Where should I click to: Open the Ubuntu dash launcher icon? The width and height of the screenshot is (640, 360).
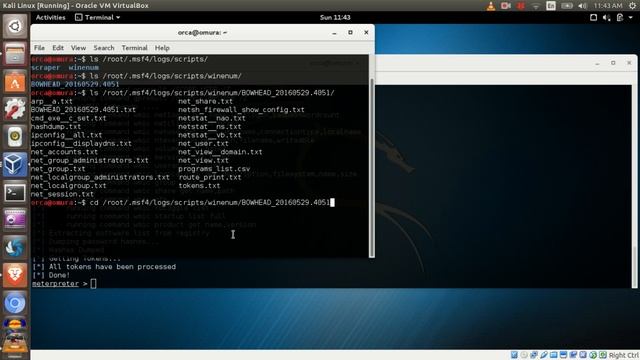pyautogui.click(x=15, y=26)
